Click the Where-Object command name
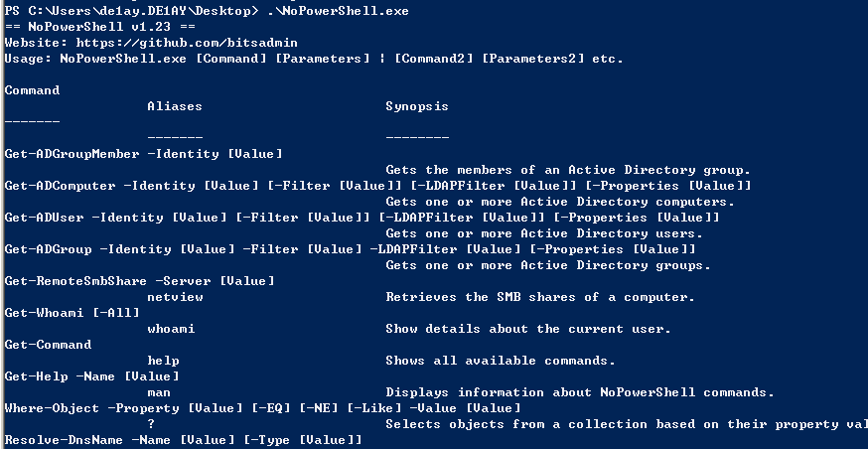Viewport: 868px width, 449px height. 52,408
